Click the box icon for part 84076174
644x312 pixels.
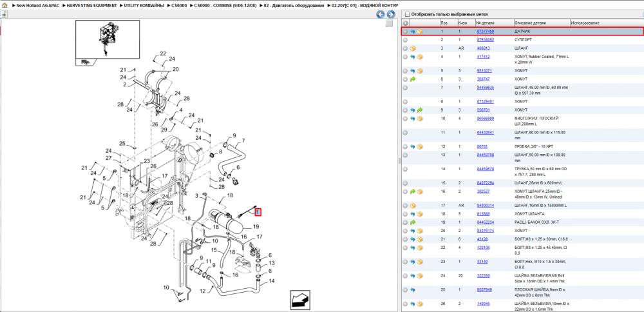(420, 231)
